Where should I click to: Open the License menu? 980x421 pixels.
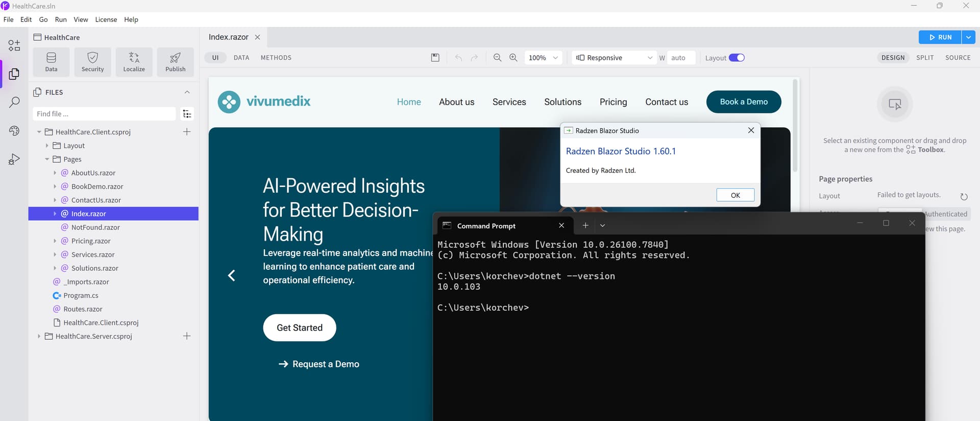tap(106, 19)
